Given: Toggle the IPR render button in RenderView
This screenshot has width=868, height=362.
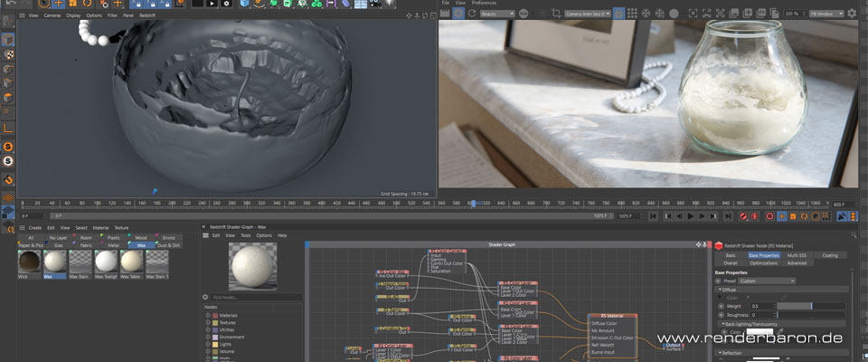Looking at the screenshot, I should pos(458,14).
